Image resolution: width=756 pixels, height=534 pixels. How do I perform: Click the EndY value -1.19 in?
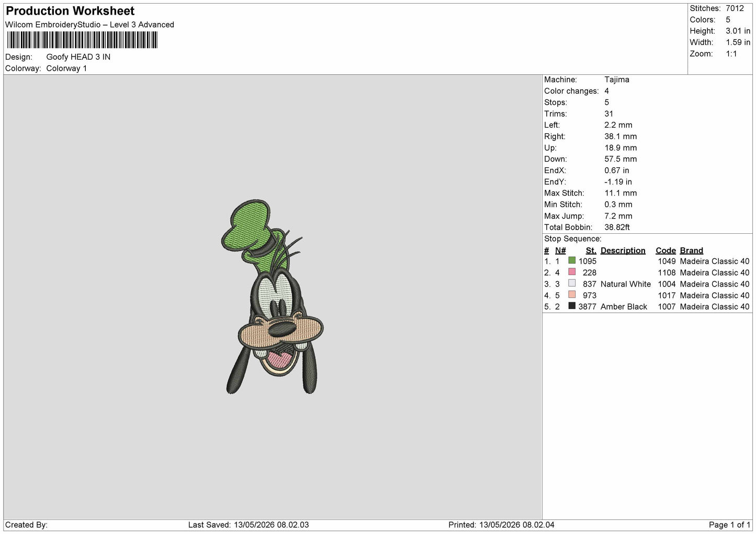point(618,182)
